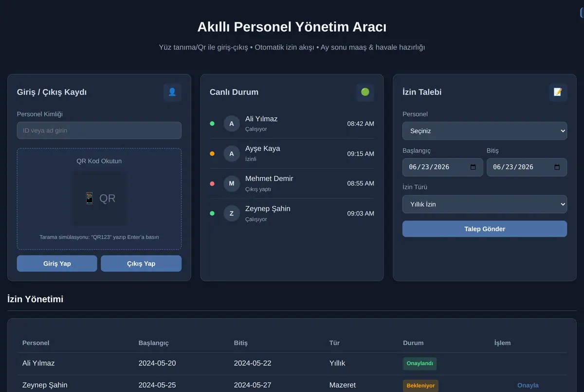Click Ali Yılmaz's avatar circle
584x392 pixels.
[x=232, y=124]
